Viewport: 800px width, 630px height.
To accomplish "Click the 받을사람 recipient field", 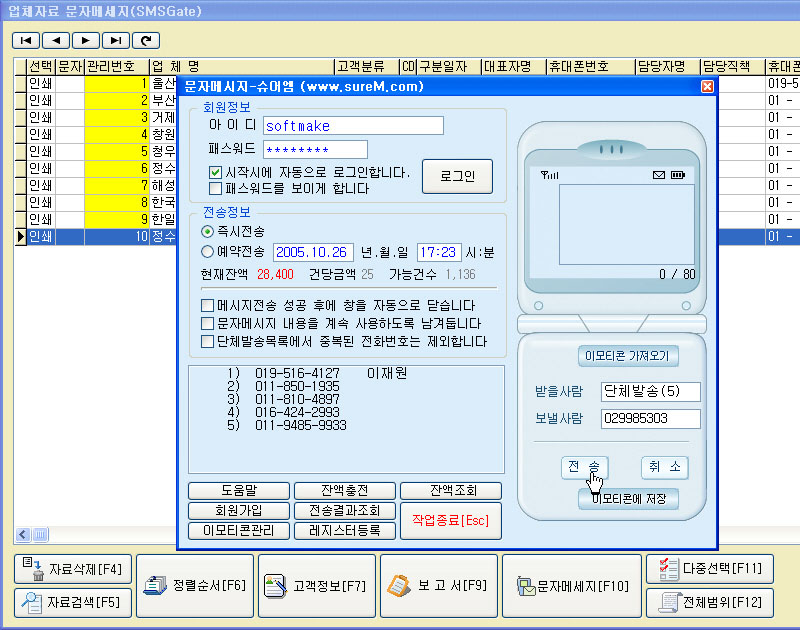I will tap(651, 392).
